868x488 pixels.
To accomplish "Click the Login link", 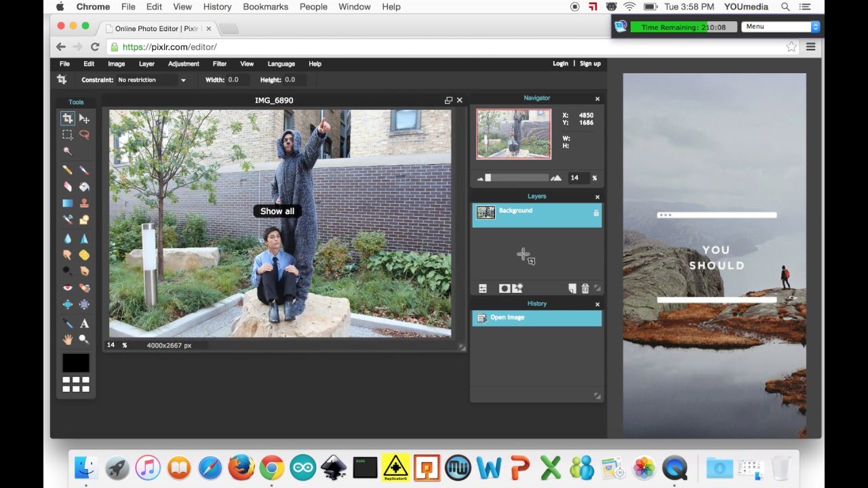I will coord(560,64).
